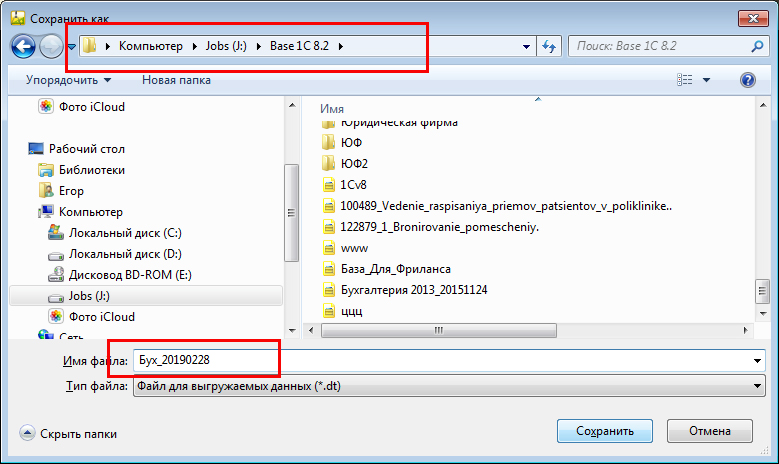779x464 pixels.
Task: Click Новая папка in toolbar
Action: pos(175,80)
